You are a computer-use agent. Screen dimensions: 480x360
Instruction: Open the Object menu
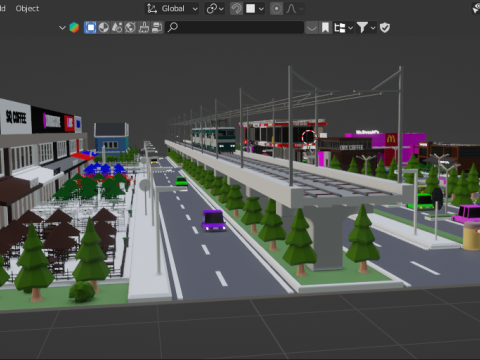(x=27, y=8)
